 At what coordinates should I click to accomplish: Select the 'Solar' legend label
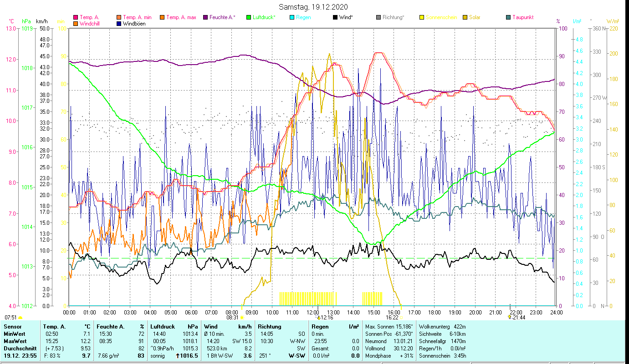pyautogui.click(x=475, y=18)
